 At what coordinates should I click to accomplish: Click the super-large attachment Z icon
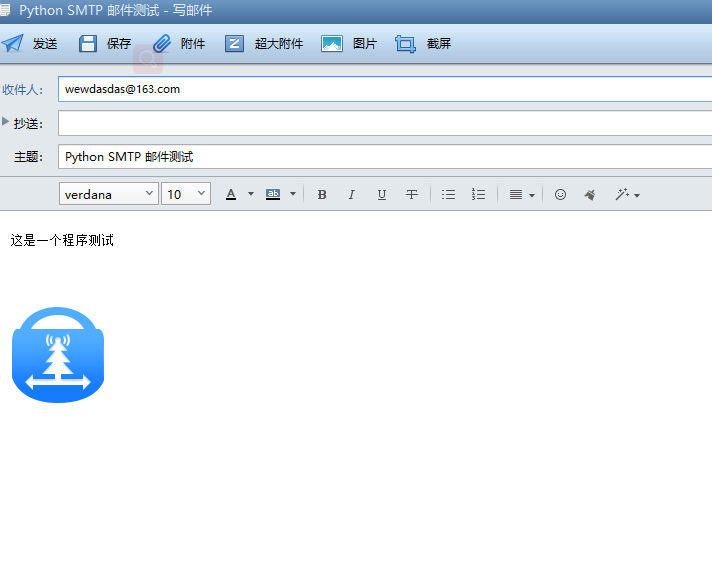tap(234, 44)
